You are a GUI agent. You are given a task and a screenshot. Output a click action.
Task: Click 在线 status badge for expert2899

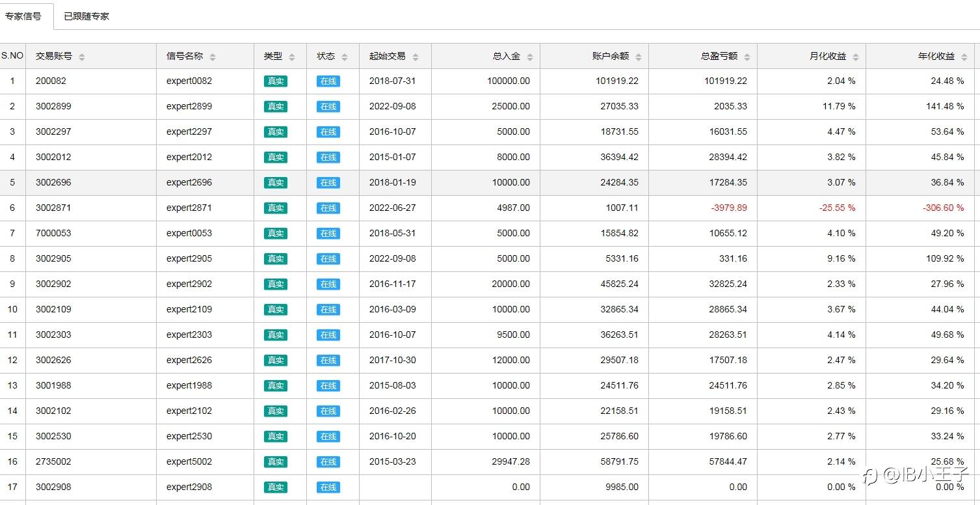tap(328, 107)
